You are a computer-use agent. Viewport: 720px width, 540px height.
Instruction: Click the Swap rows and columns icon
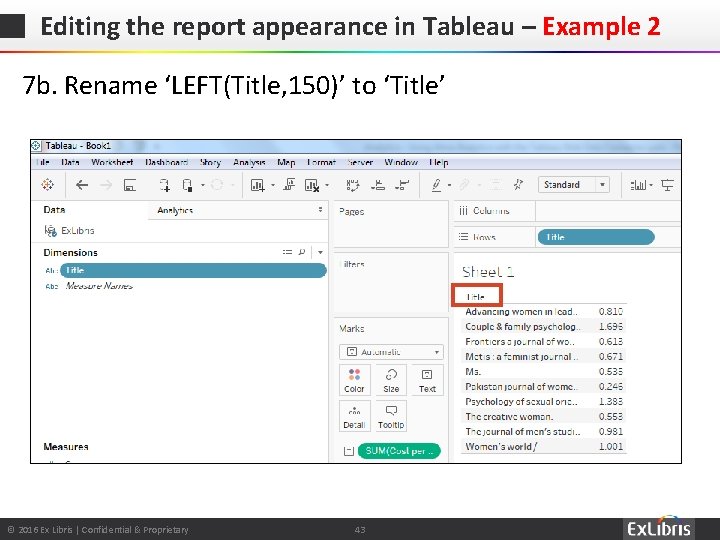coord(353,185)
